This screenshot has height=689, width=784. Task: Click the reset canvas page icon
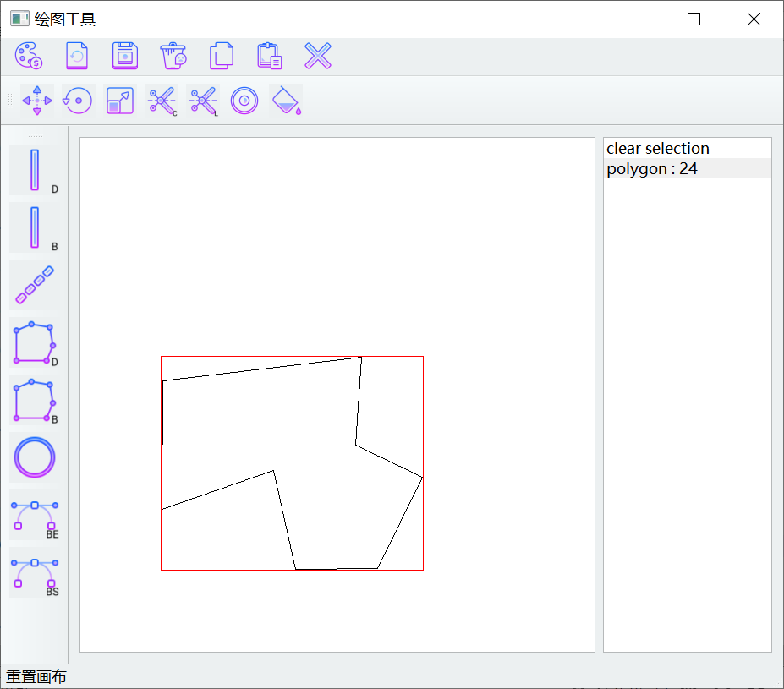77,56
